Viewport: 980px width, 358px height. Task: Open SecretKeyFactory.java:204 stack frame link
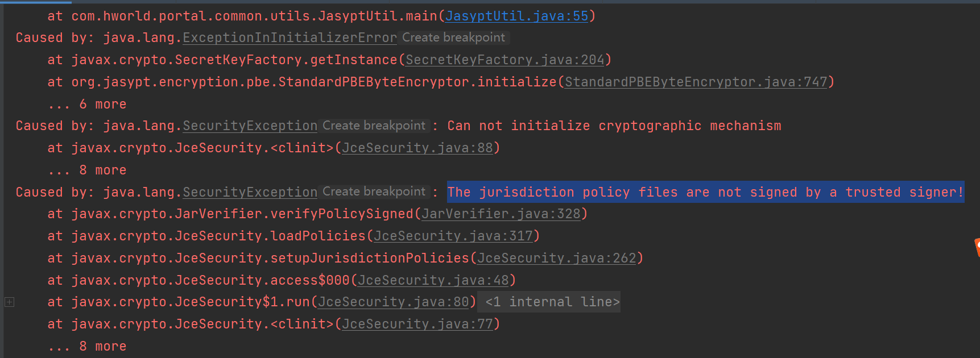pos(505,60)
